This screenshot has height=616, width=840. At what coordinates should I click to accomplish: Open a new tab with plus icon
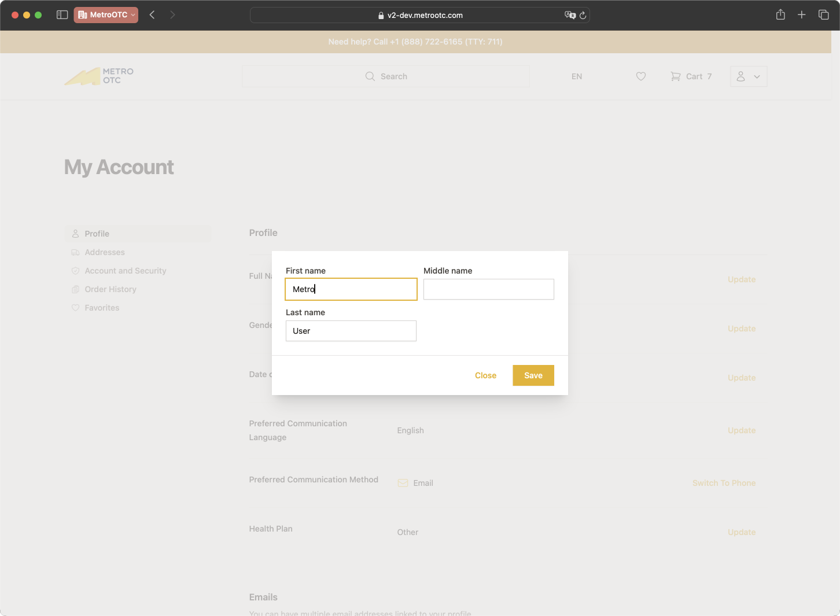click(x=801, y=15)
